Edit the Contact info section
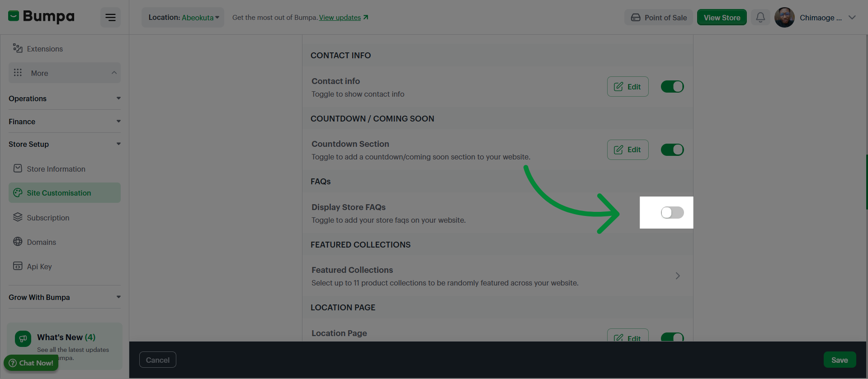This screenshot has height=379, width=868. coord(628,87)
